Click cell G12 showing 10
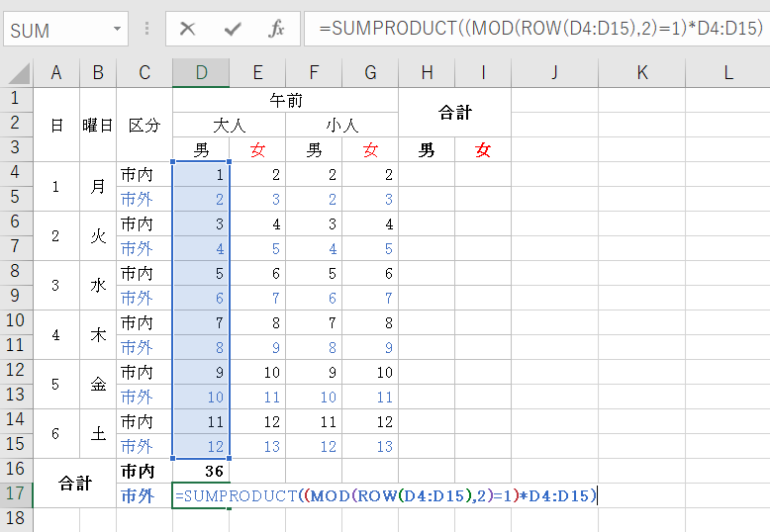This screenshot has width=770, height=532. 370,372
